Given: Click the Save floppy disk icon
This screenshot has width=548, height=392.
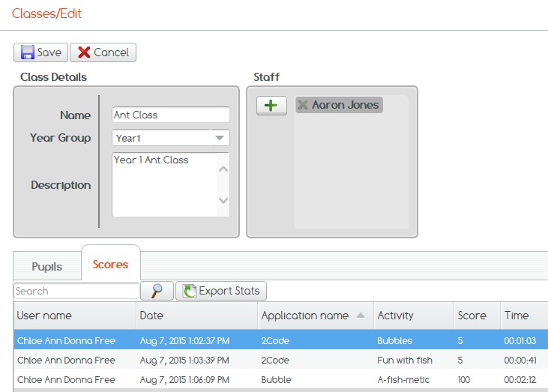Looking at the screenshot, I should click(28, 52).
